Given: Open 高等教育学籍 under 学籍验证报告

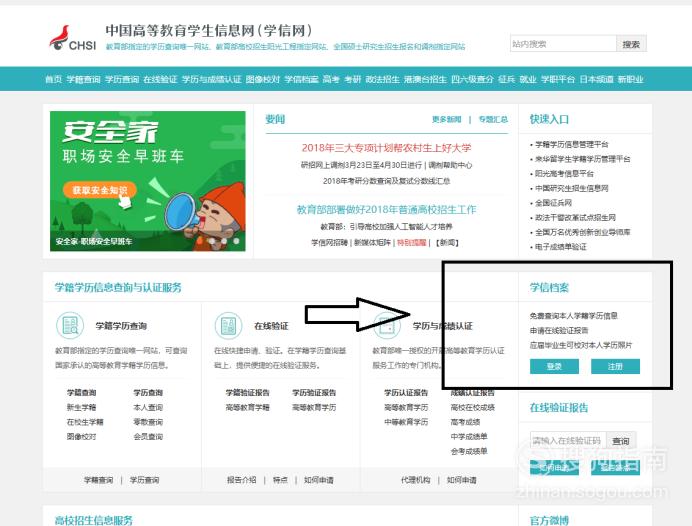Looking at the screenshot, I should [x=248, y=407].
